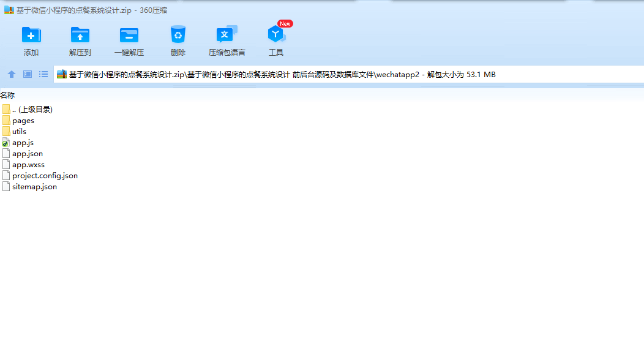Click the 一键解压 one-click extract icon
Viewport: 644px width, 343px height.
pyautogui.click(x=129, y=36)
